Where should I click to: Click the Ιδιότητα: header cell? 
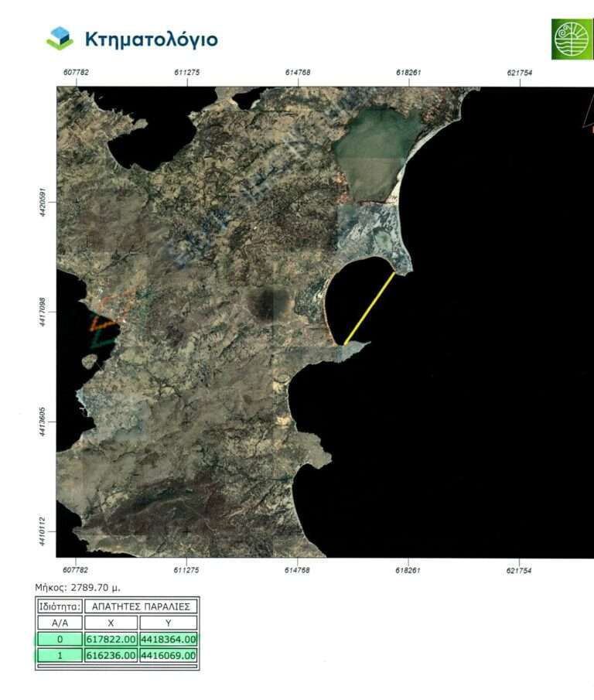[x=60, y=606]
